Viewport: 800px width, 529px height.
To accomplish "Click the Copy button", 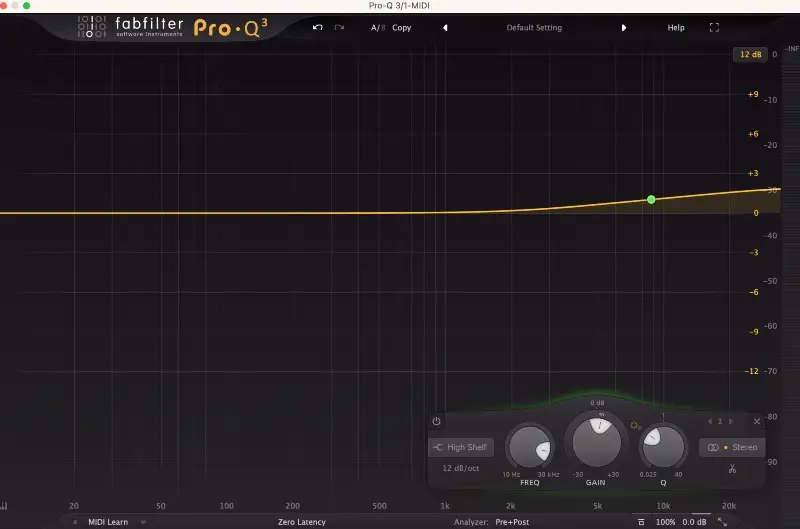I will pyautogui.click(x=402, y=28).
